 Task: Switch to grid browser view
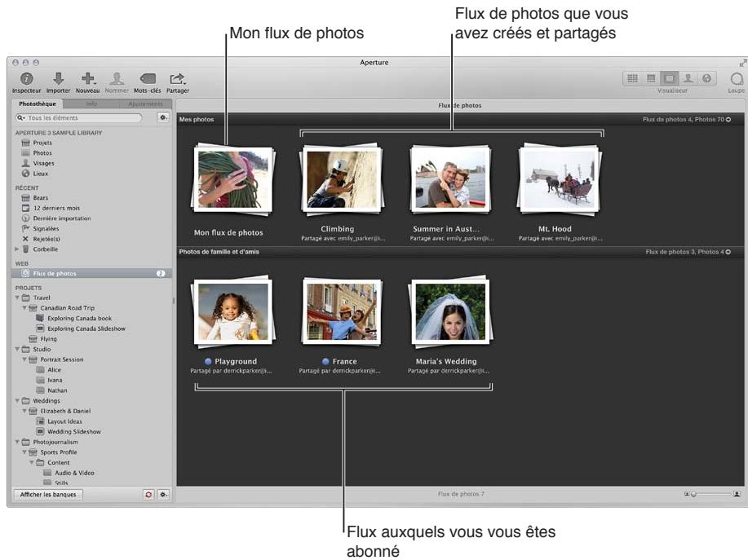click(x=632, y=78)
